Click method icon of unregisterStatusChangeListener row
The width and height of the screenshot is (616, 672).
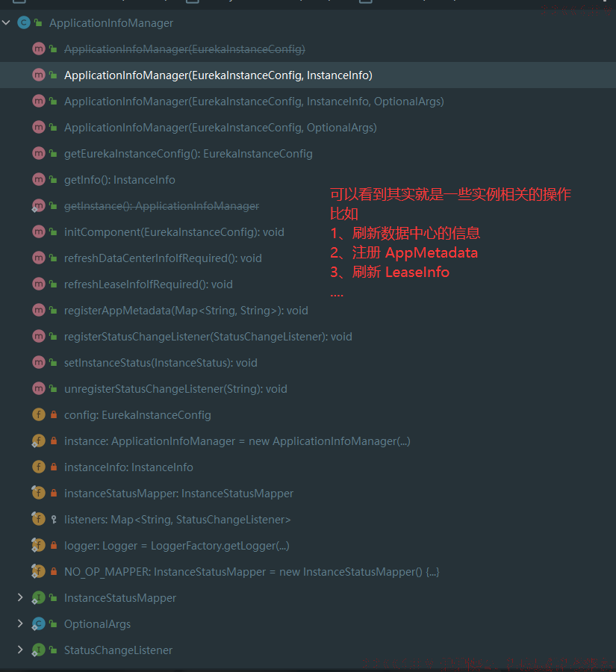tap(39, 389)
